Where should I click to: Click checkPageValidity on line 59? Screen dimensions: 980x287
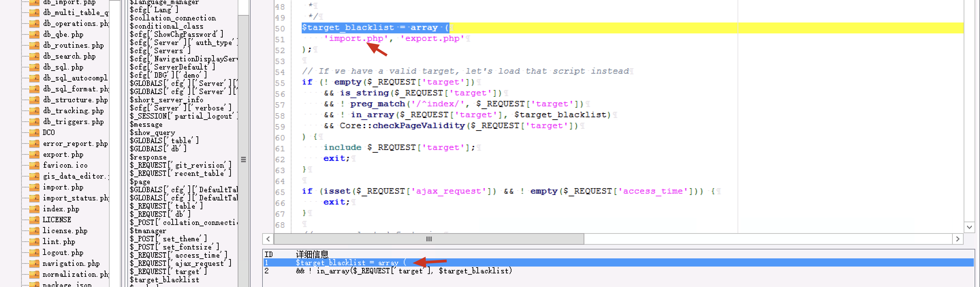[418, 126]
